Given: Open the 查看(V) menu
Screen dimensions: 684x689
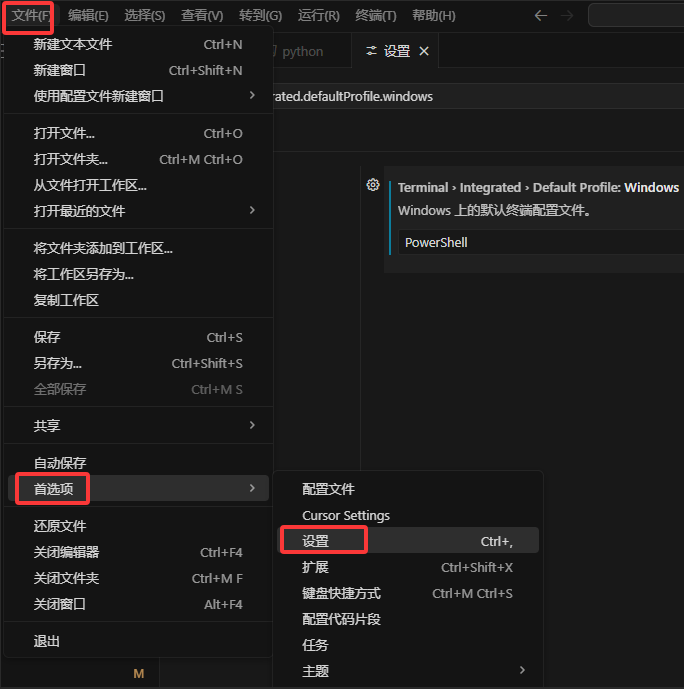Looking at the screenshot, I should [202, 16].
